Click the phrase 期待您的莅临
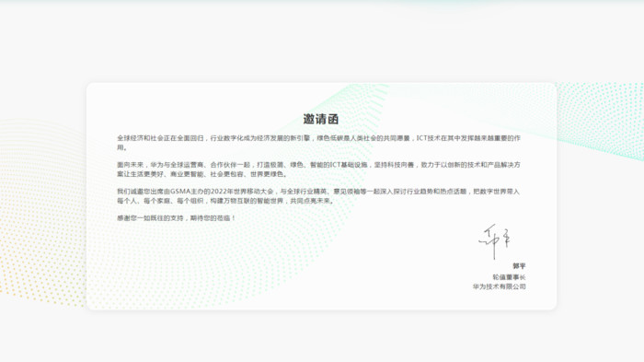 pyautogui.click(x=211, y=218)
